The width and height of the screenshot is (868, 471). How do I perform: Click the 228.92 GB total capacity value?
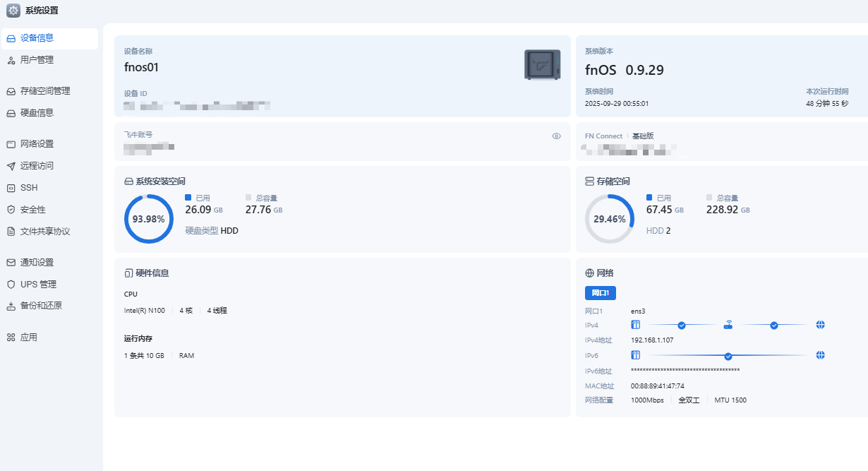[728, 210]
